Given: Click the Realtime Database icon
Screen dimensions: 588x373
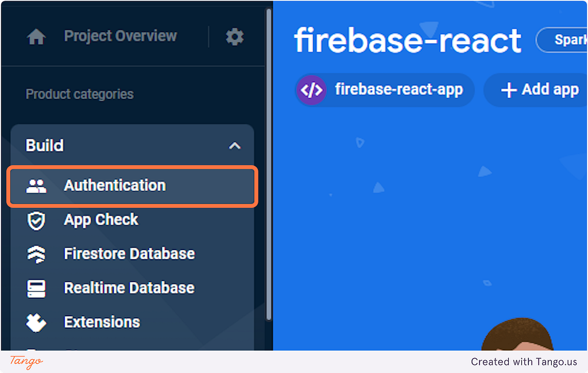Looking at the screenshot, I should [36, 289].
